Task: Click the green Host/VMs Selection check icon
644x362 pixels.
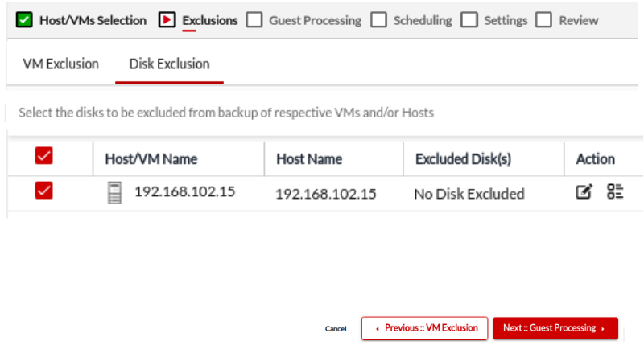Action: (24, 20)
